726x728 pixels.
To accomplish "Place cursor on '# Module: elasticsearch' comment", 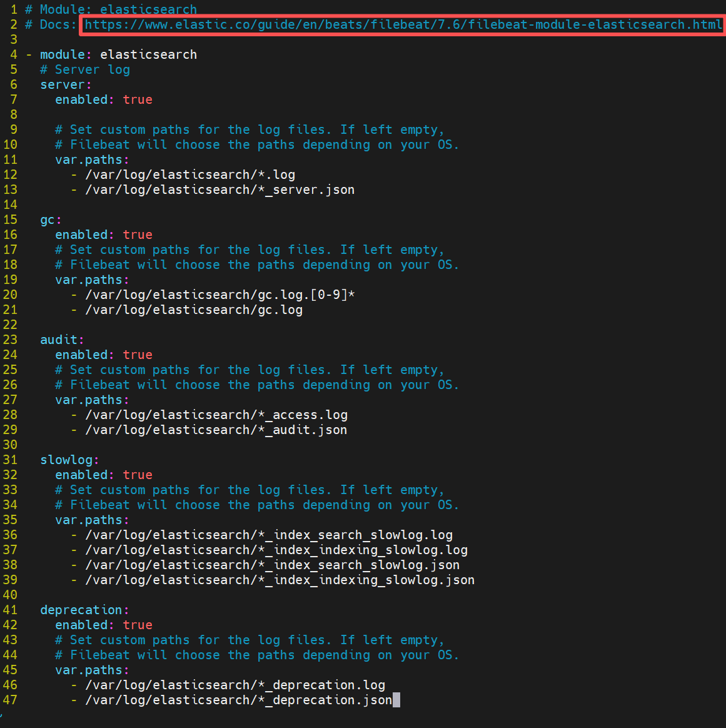I will coord(111,9).
